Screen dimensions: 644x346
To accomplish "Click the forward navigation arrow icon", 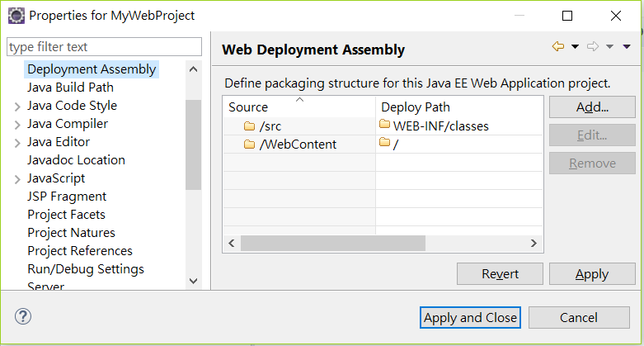I will (x=593, y=46).
